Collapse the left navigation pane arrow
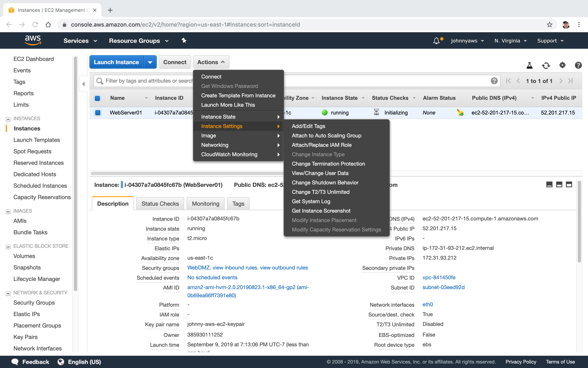The height and width of the screenshot is (368, 588). tap(83, 84)
